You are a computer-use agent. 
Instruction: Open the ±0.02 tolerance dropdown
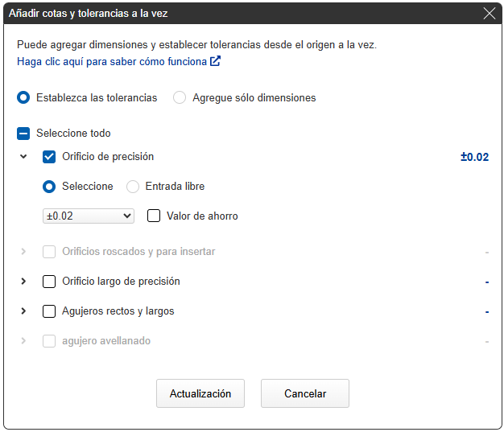coord(89,216)
